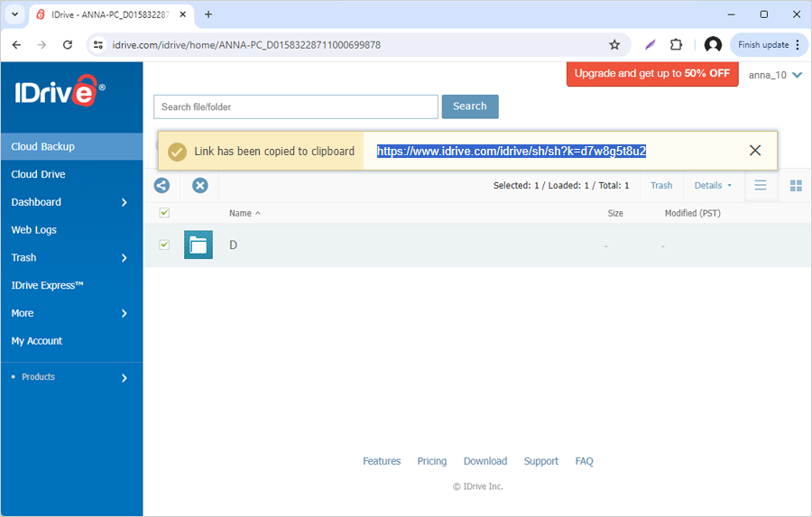Viewport: 812px width, 517px height.
Task: Click the folder name D
Action: (233, 245)
